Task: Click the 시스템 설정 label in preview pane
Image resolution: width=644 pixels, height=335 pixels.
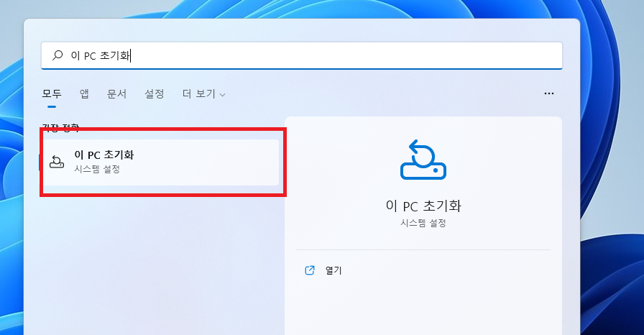Action: 423,224
